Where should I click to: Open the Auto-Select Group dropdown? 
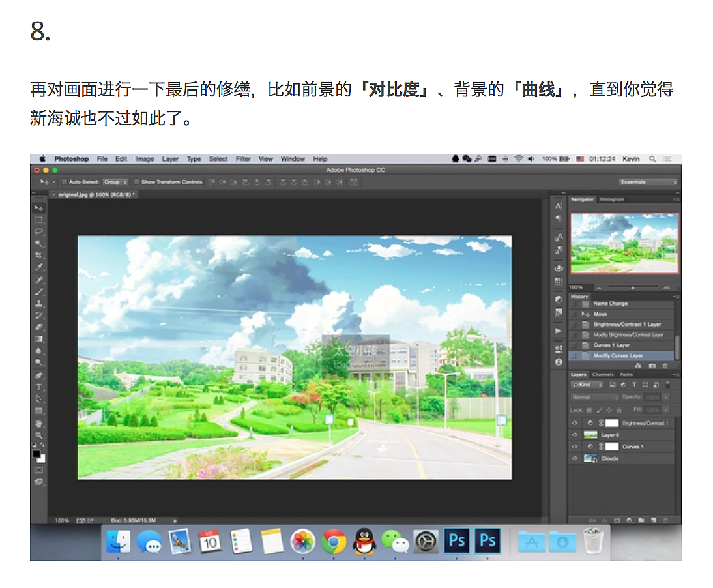(115, 182)
